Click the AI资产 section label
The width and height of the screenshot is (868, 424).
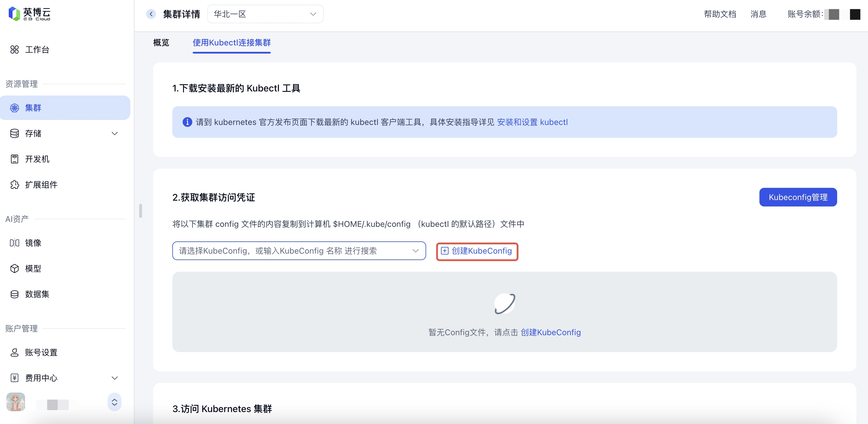pos(17,219)
